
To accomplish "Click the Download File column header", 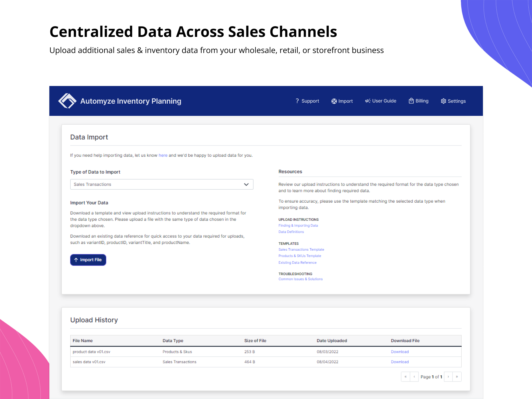I will [405, 341].
